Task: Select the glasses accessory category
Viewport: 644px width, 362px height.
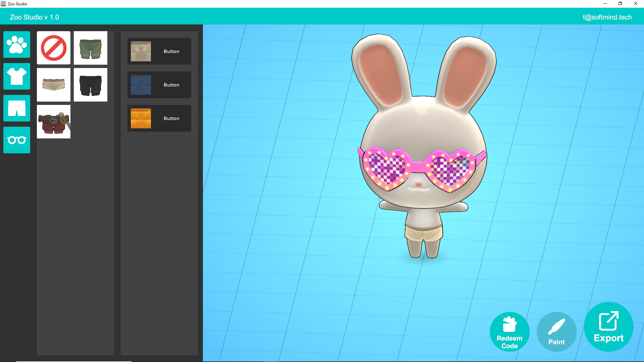Action: coord(16,140)
